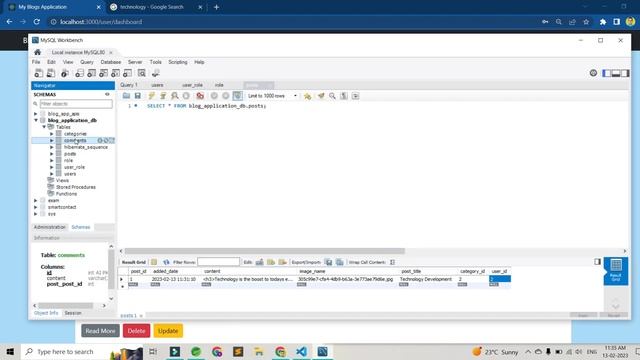Switch to the user_role query tab

(x=192, y=85)
